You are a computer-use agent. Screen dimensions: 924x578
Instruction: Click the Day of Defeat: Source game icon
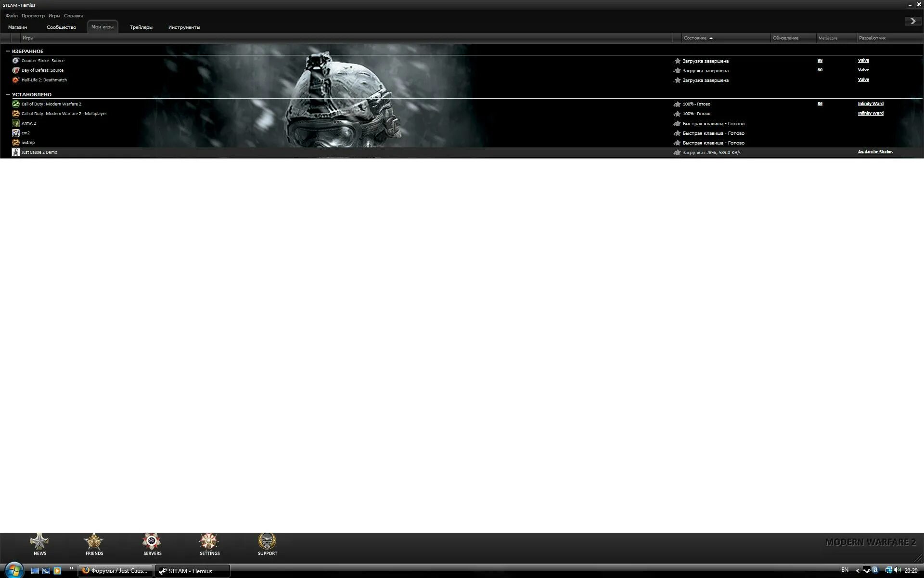15,70
